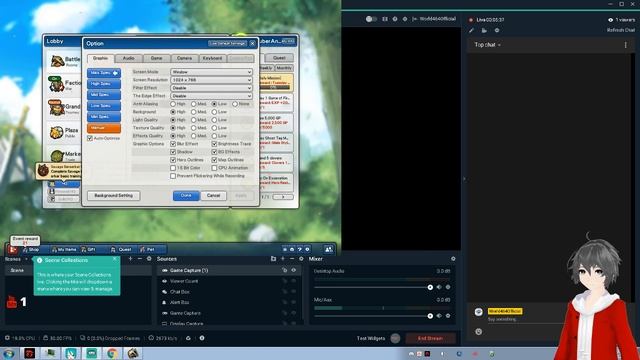Open the Sources panel settings gear
This screenshot has height=360, width=640.
pyautogui.click(x=301, y=259)
